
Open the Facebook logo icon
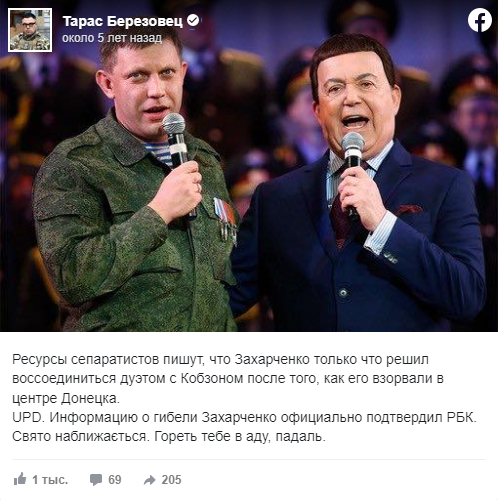479,20
